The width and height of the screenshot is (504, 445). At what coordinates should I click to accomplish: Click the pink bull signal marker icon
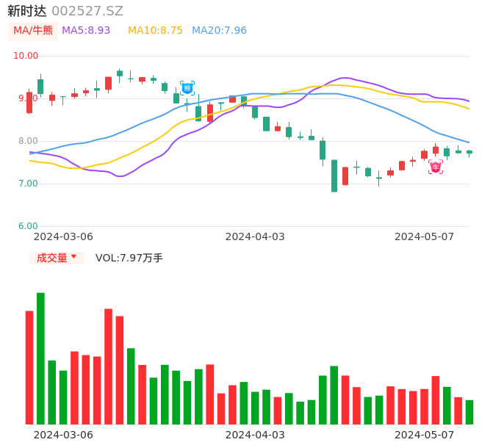(x=436, y=167)
